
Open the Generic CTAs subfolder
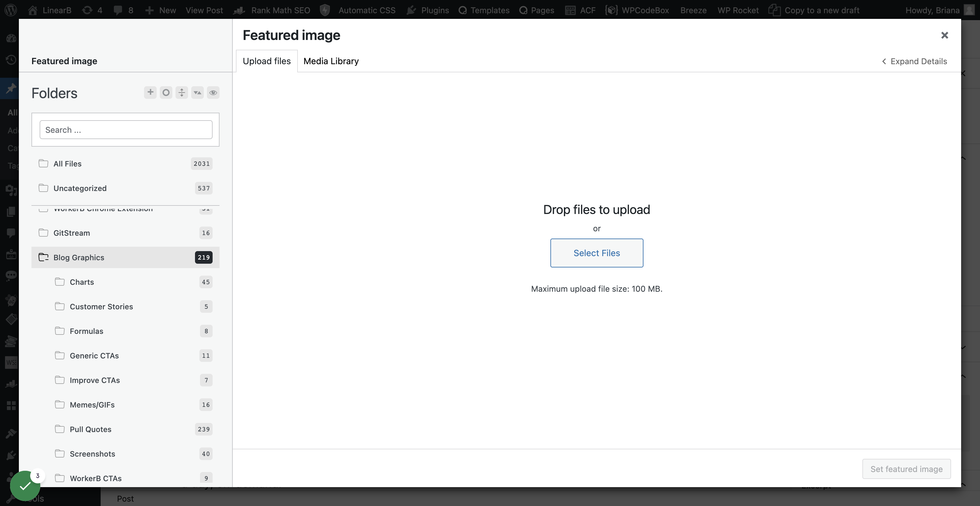(x=133, y=356)
